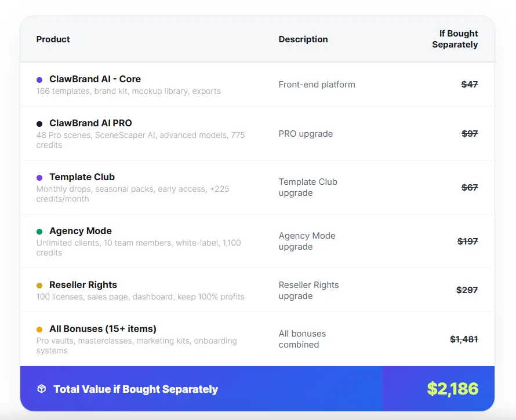Click the $2,186 total value amount

click(453, 389)
